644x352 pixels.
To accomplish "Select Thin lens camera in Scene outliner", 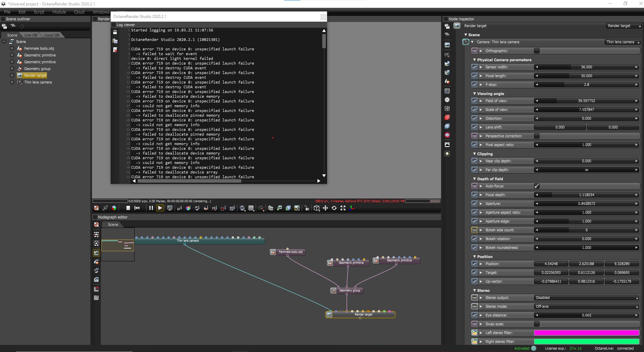I will [x=38, y=82].
